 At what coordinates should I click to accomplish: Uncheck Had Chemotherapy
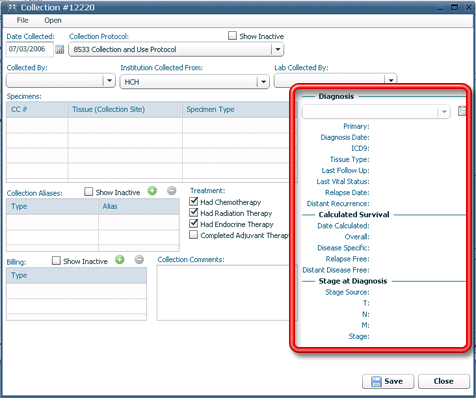[x=194, y=201]
